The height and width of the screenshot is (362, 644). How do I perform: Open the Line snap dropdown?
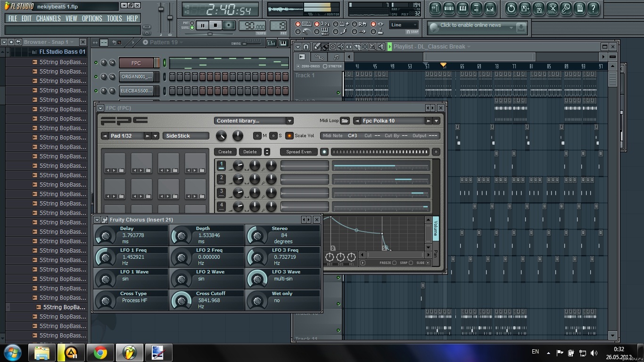(x=404, y=25)
